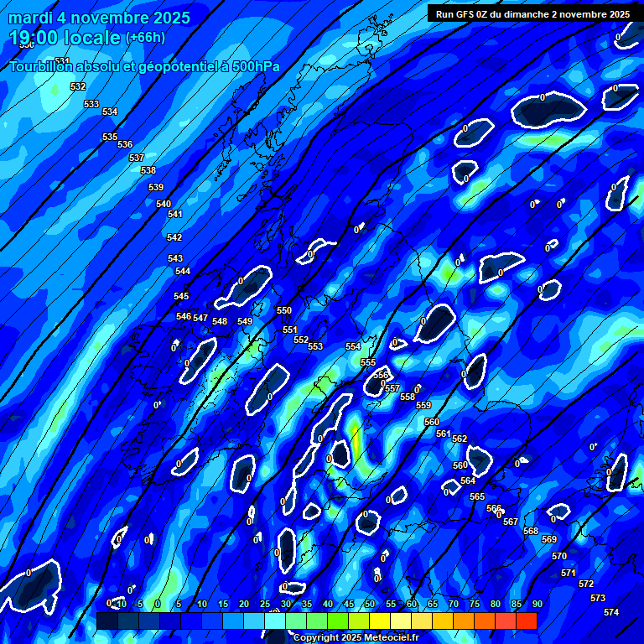This screenshot has height=644, width=644.
Task: Click the 'mardi 4 novembre 2025' date title
Action: point(99,18)
